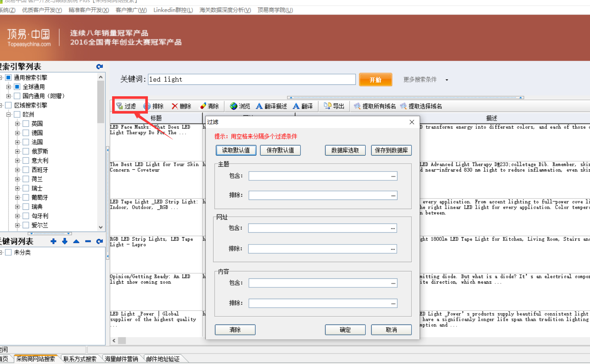
Task: Click the 过滤 filter toolbar icon
Action: tap(120, 106)
